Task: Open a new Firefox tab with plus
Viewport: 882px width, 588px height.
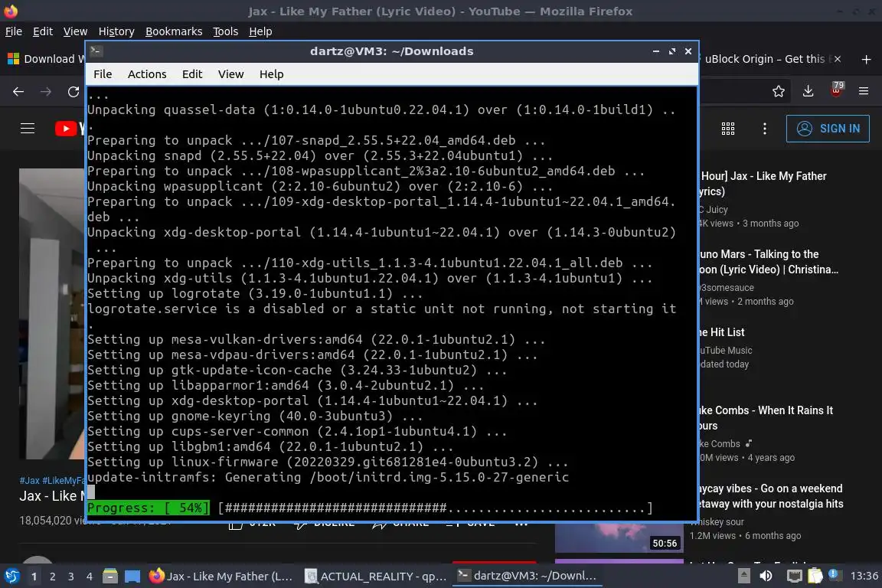Action: 866,59
